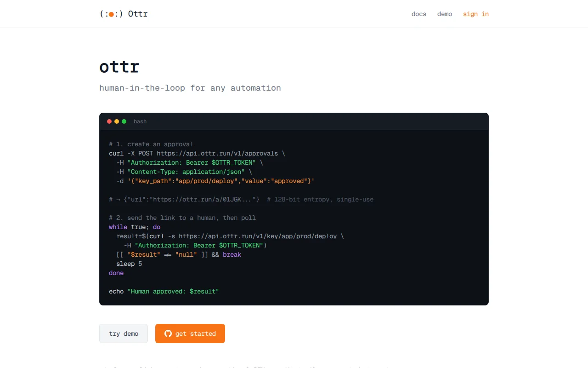Click the green dot in terminal header
Viewport: 588px width, 368px height.
[124, 121]
